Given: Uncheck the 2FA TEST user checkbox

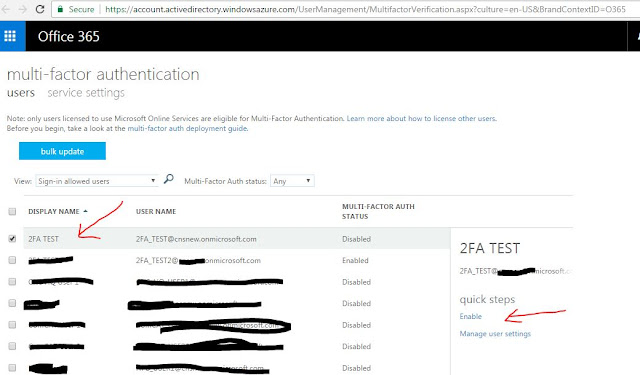Looking at the screenshot, I should pyautogui.click(x=12, y=239).
